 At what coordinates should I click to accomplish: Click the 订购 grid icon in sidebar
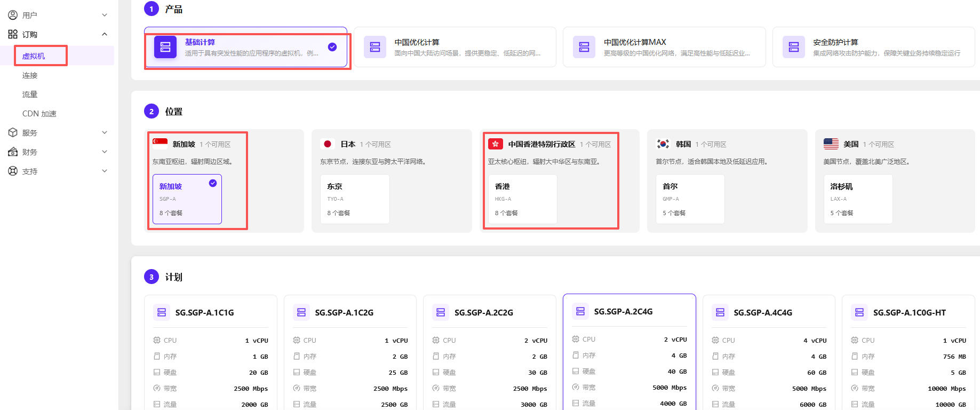(13, 34)
